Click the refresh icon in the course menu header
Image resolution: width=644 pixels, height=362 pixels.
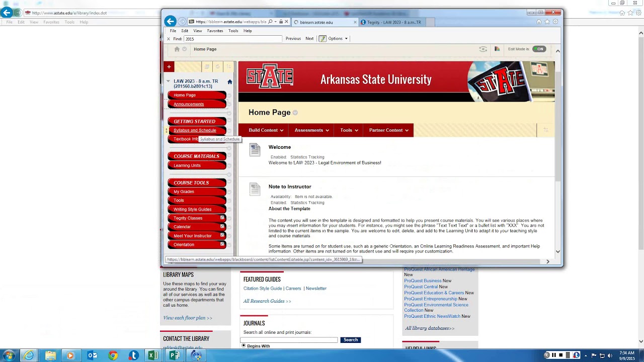pos(217,66)
